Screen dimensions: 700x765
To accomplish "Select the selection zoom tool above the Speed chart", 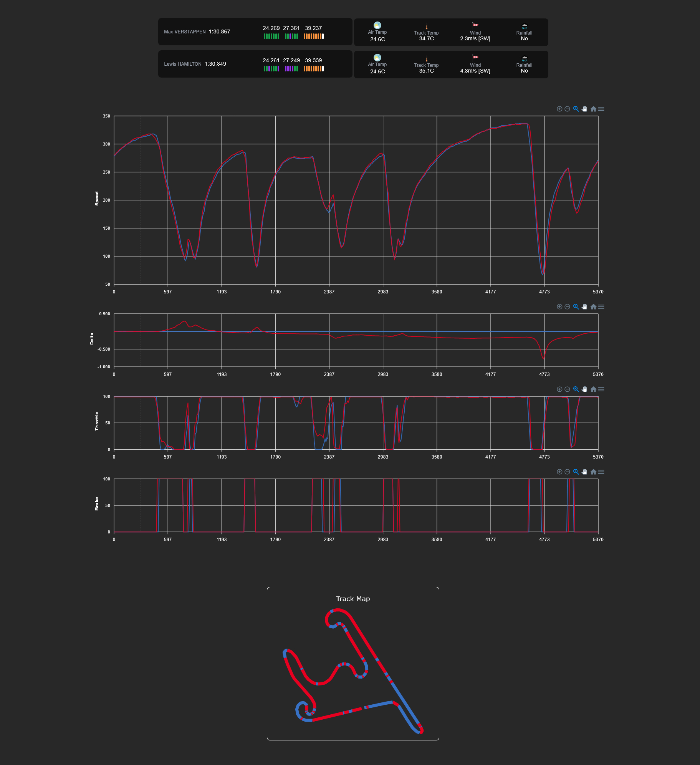I will (576, 109).
